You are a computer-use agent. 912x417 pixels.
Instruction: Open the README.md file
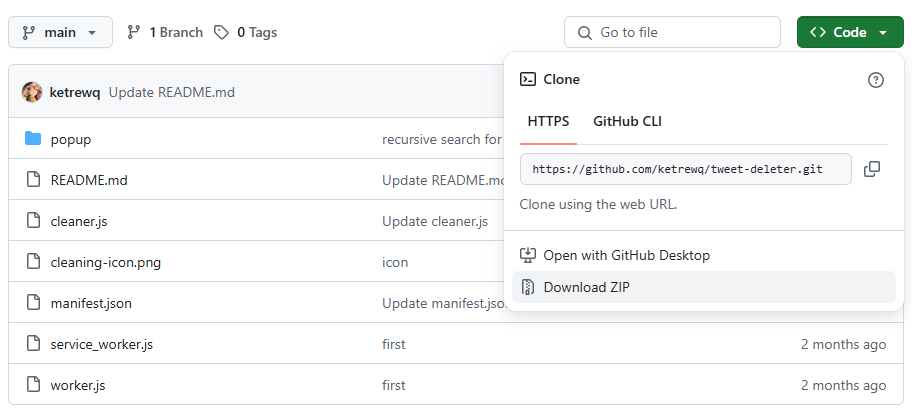tap(89, 180)
